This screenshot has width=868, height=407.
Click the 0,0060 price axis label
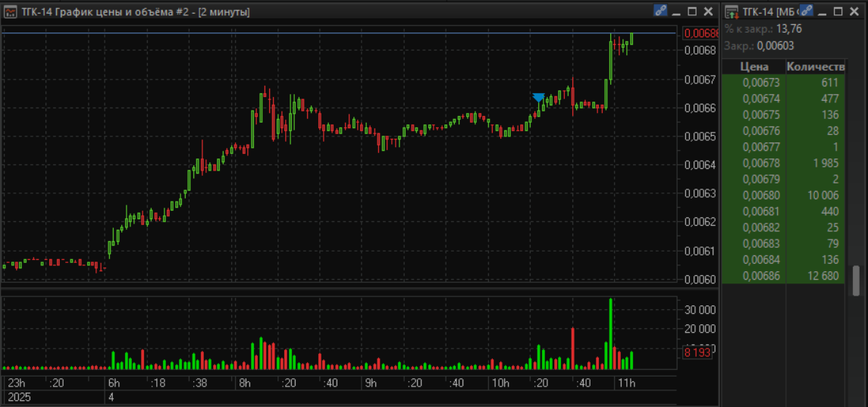(x=700, y=280)
